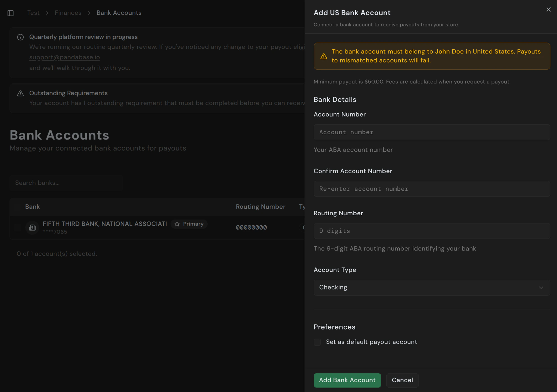Focus the 9 digits routing number field
Screen dimensions: 557x392
pos(432,231)
